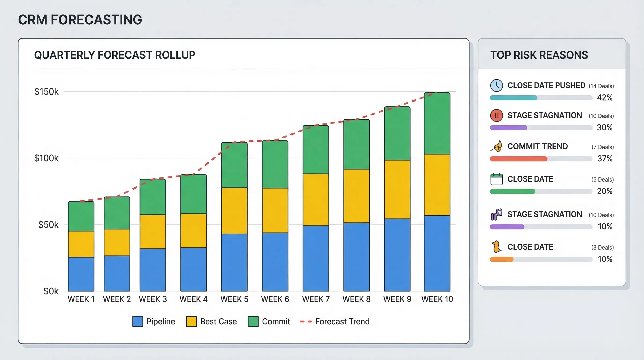
Task: Click the green Commit legend swatch
Action: click(x=253, y=321)
